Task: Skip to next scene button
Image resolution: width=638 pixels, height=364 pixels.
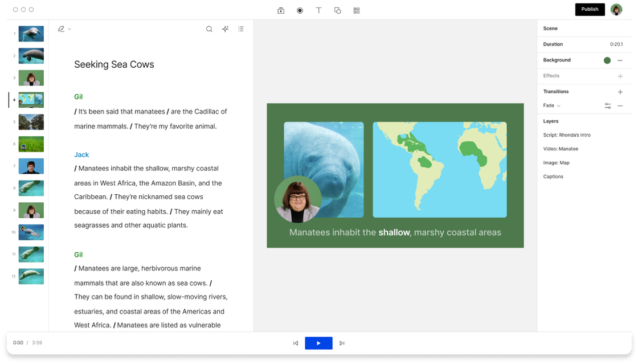Action: [342, 343]
